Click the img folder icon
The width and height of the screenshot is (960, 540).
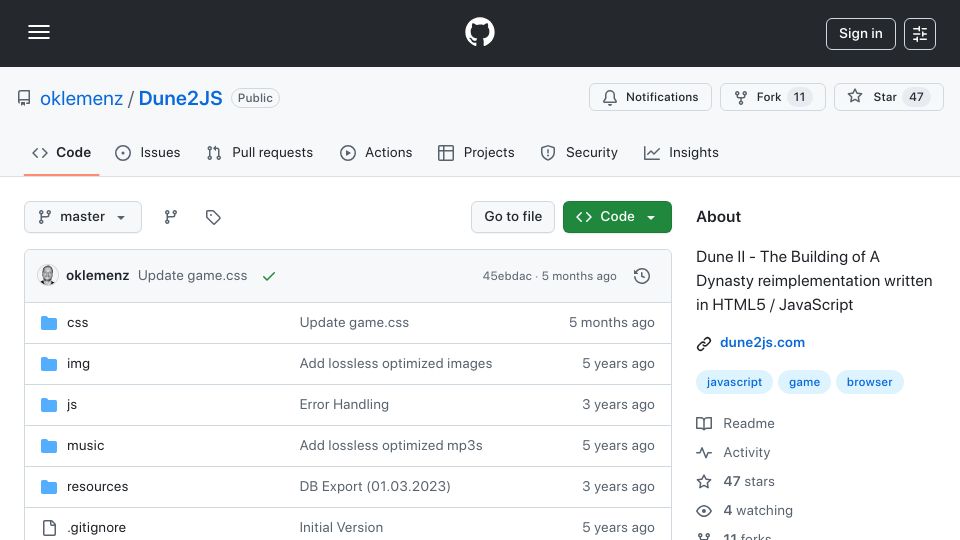coord(49,364)
